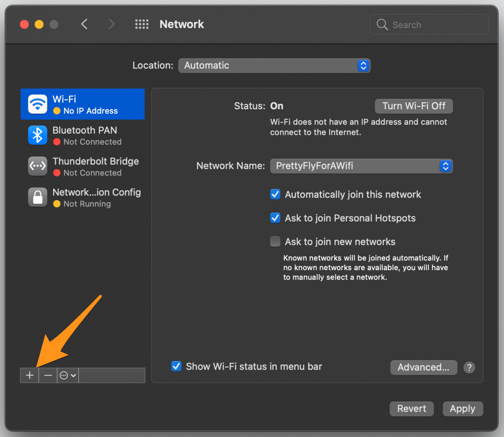Disable Ask to join Personal Hotspots
This screenshot has height=437, width=504.
pyautogui.click(x=275, y=218)
